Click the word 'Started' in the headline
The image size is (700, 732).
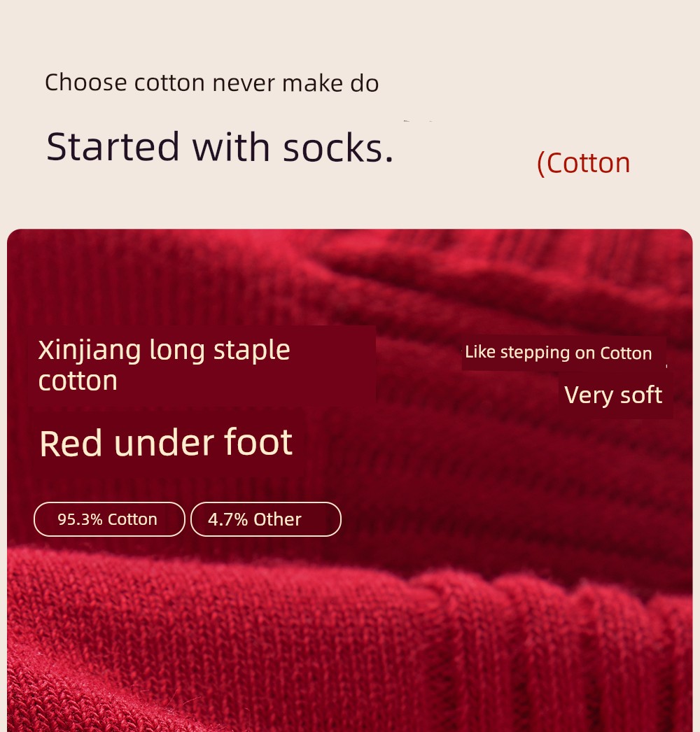pyautogui.click(x=113, y=146)
